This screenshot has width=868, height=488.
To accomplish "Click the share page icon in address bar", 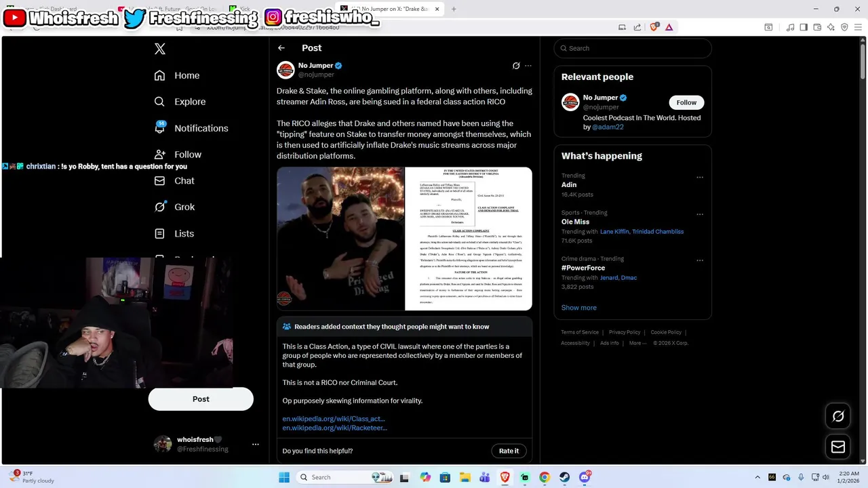I will click(x=637, y=27).
